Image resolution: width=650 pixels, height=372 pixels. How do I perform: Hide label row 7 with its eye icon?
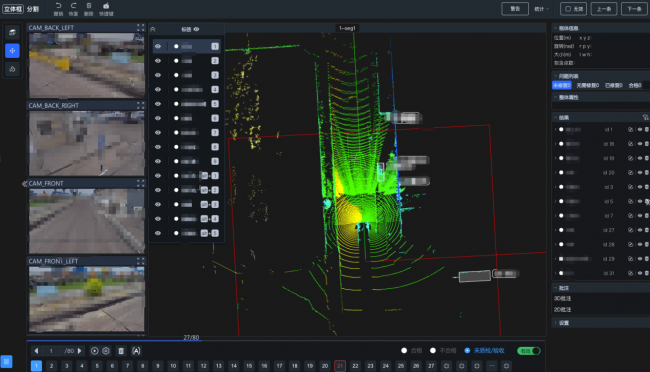coord(158,133)
